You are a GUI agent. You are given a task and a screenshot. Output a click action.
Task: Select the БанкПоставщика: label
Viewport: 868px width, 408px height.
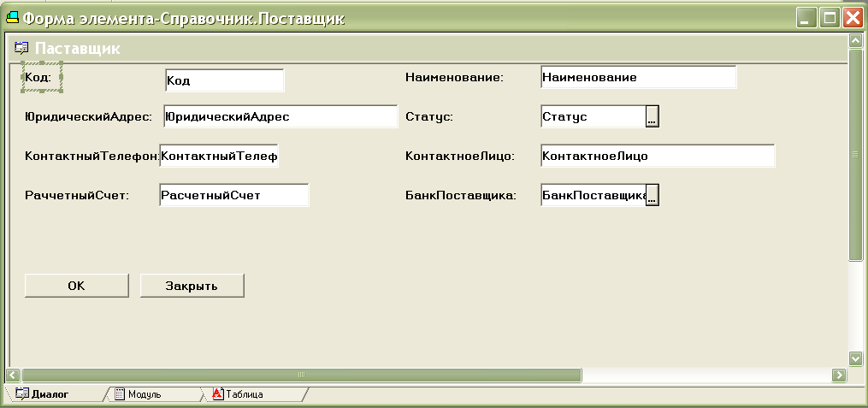(x=461, y=195)
